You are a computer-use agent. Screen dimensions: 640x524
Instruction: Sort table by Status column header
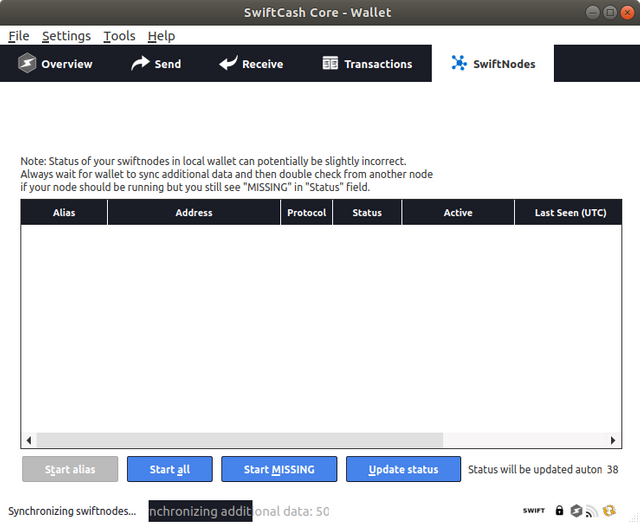[367, 212]
